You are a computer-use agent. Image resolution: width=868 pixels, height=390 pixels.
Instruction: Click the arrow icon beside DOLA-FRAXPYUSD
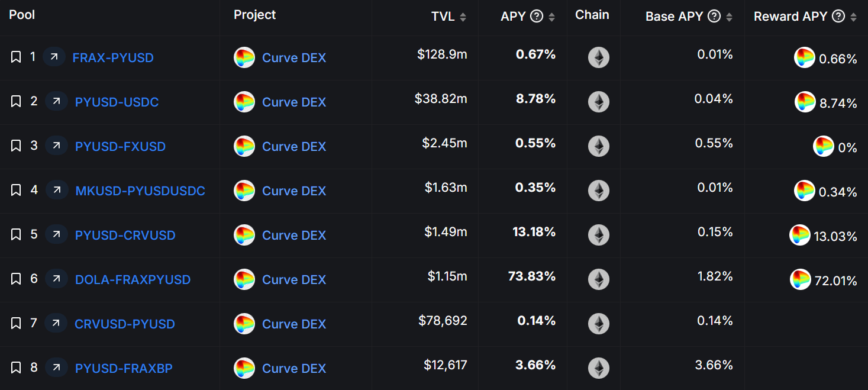(x=56, y=279)
